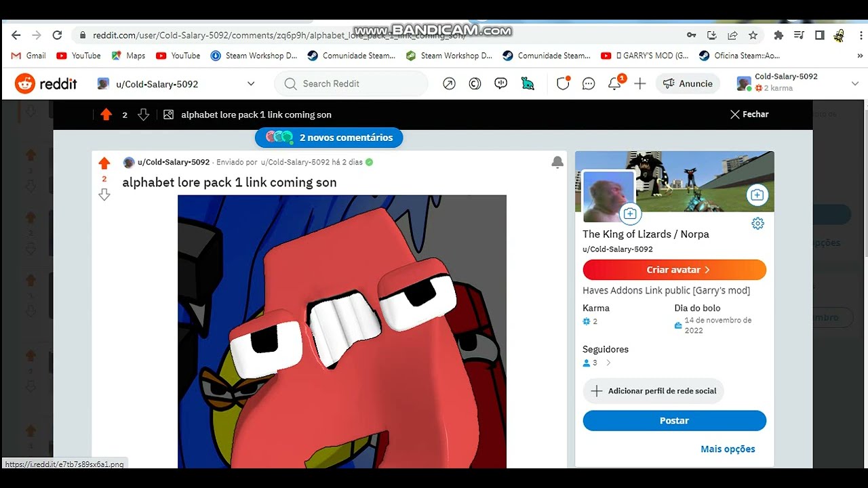The image size is (868, 488).
Task: Open the media control icon in browser toolbar
Action: 800,35
